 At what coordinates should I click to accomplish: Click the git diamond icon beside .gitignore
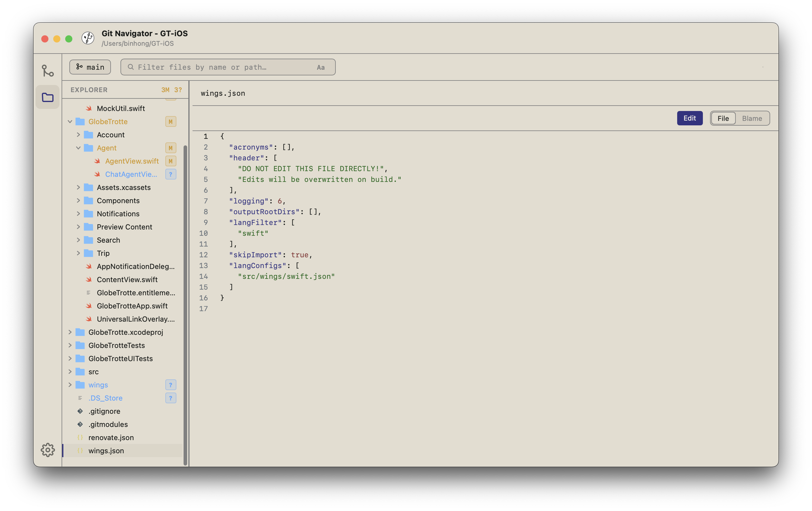[80, 411]
